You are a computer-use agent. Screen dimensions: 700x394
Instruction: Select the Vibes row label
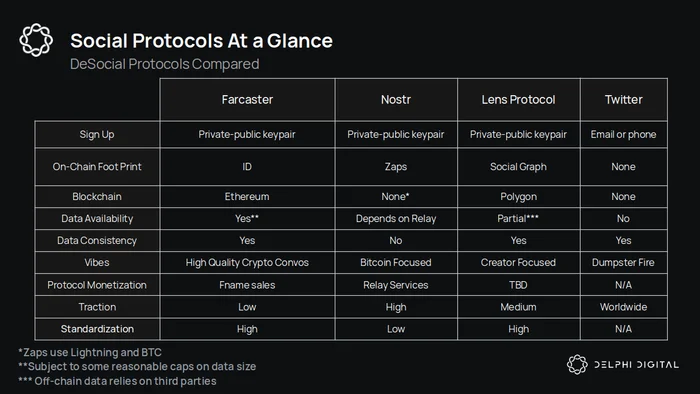(97, 262)
